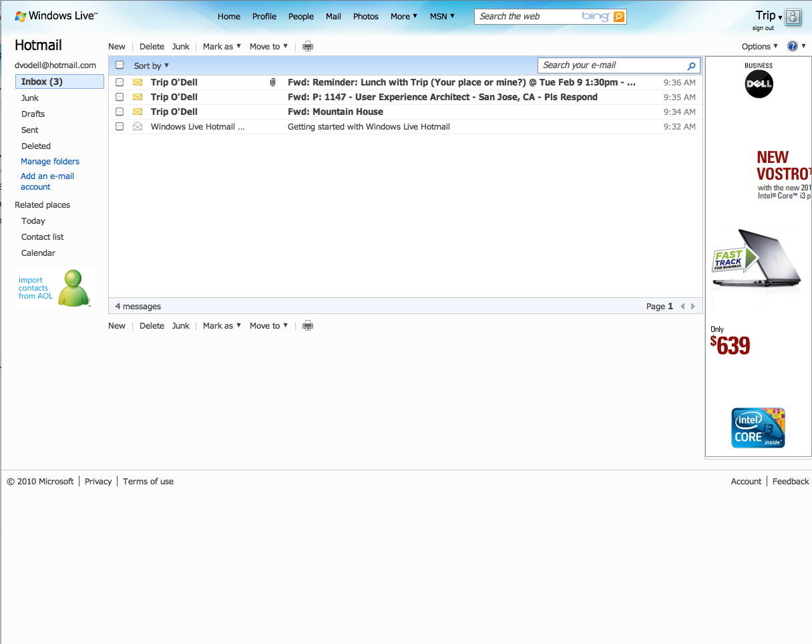Viewport: 812px width, 644px height.
Task: Open the top Move to dropdown
Action: click(269, 46)
